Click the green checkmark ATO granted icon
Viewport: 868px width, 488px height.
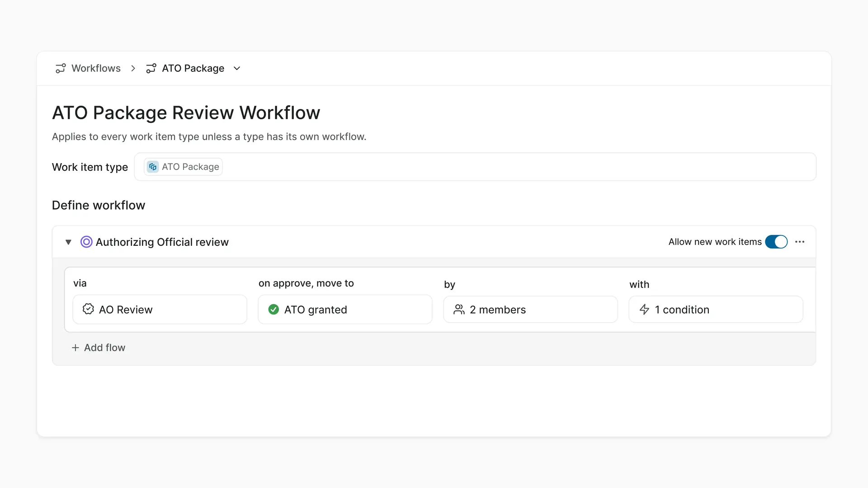coord(274,310)
